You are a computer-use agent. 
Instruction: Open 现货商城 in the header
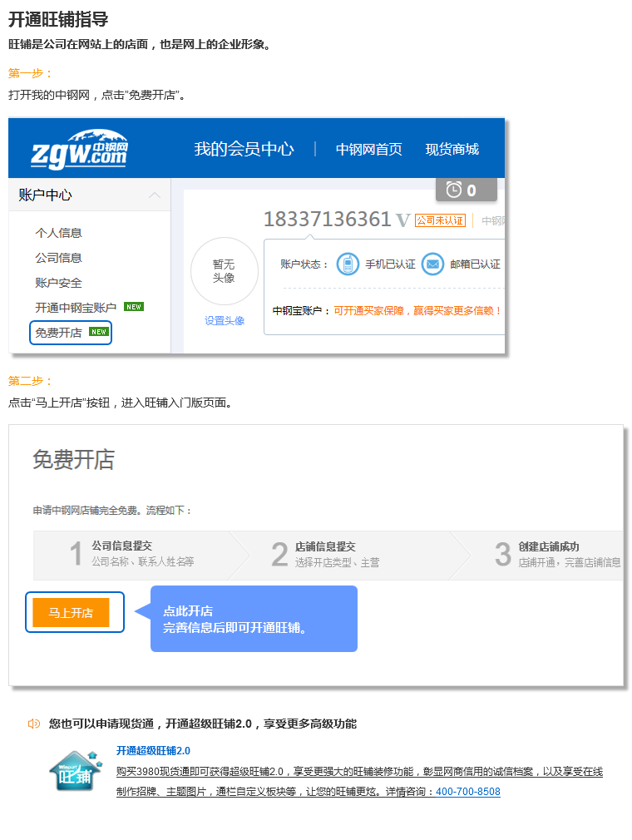tap(452, 149)
